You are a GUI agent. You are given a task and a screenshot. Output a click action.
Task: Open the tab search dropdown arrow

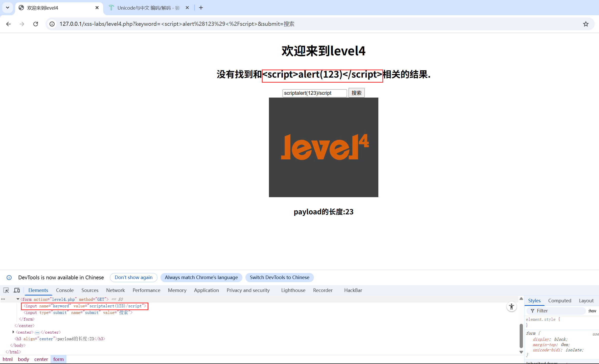tap(8, 8)
